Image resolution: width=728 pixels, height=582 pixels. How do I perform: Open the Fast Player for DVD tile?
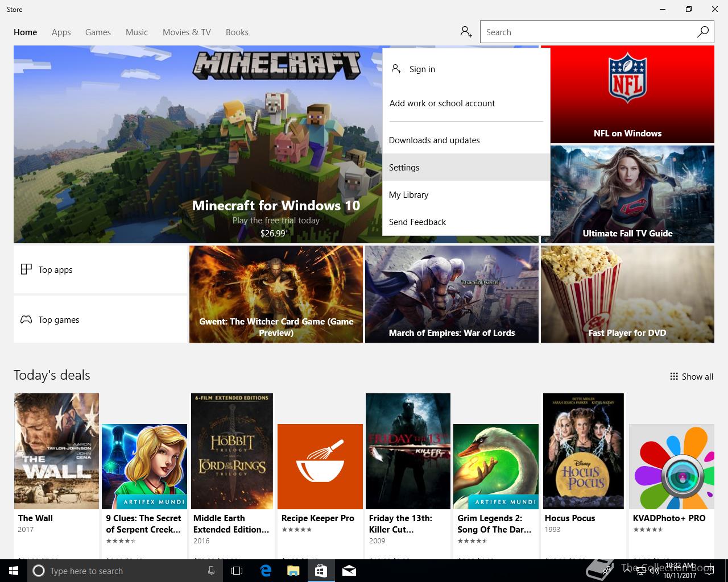click(x=627, y=294)
